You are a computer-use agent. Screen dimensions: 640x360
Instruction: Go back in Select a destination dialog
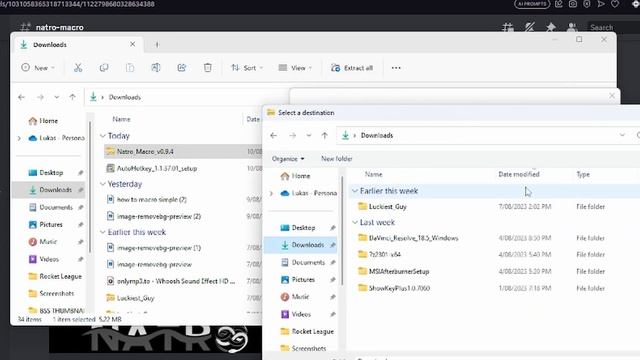pos(273,136)
